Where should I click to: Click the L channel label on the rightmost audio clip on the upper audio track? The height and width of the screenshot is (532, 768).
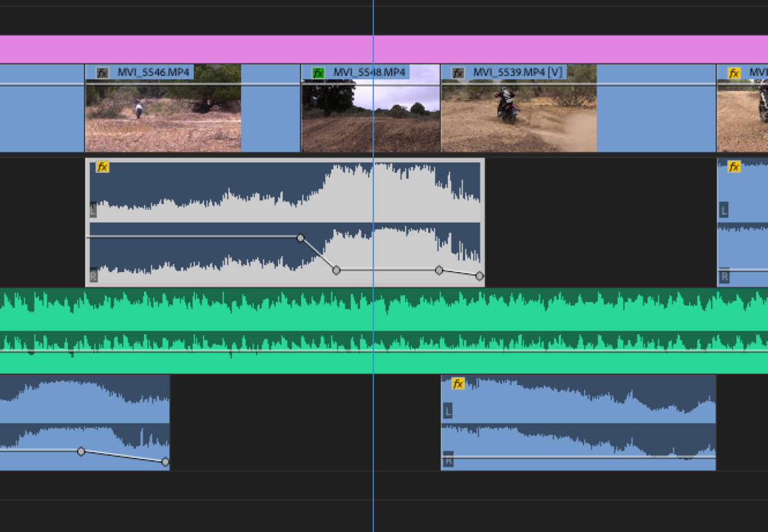[724, 211]
